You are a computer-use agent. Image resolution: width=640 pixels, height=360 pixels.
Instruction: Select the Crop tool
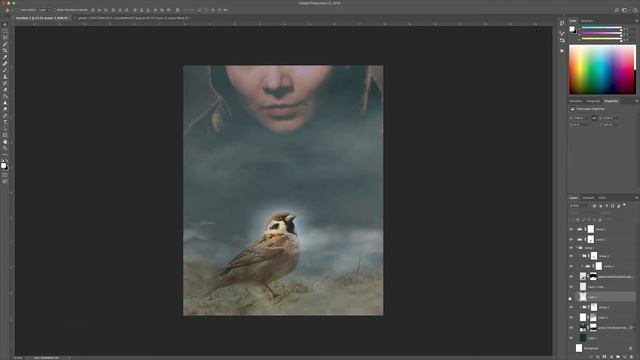tap(5, 51)
